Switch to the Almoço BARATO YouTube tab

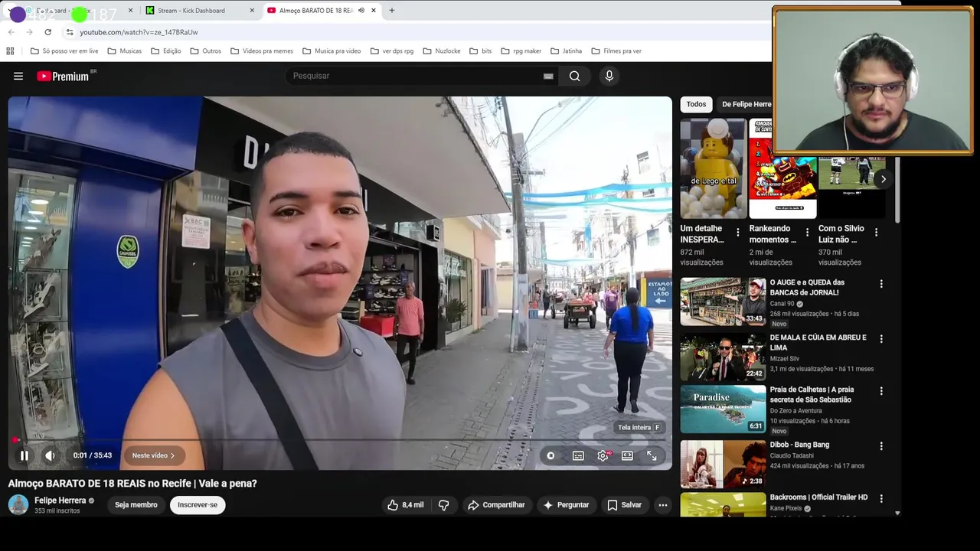pyautogui.click(x=314, y=11)
